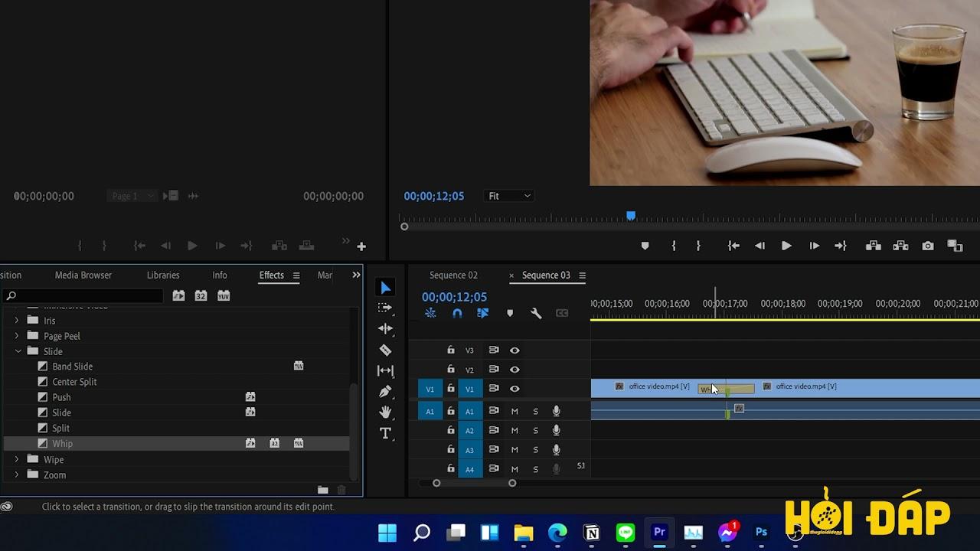Switch to Libraries tab

coord(163,275)
